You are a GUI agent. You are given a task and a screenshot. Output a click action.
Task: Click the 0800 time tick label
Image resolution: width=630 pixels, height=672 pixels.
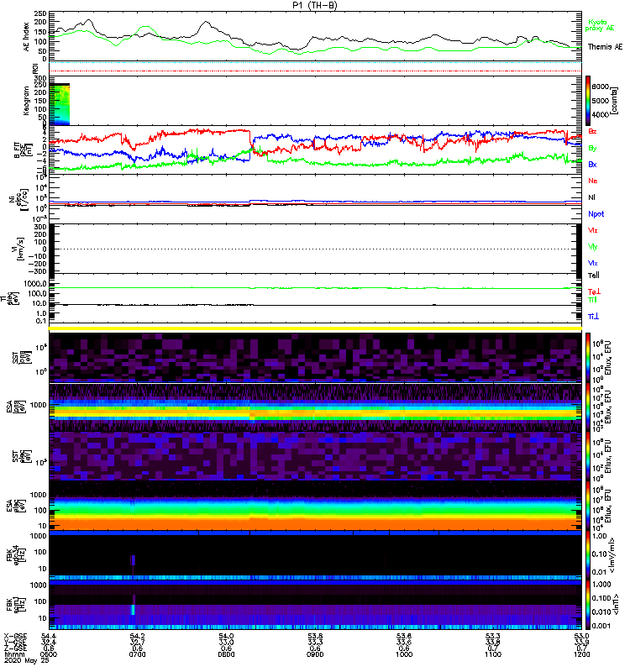(226, 654)
